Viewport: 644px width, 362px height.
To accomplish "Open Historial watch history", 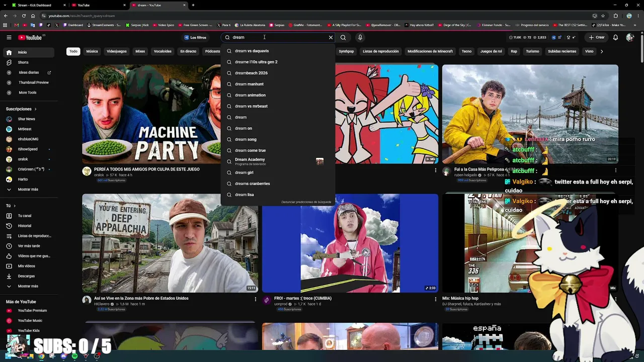I will (x=29, y=226).
